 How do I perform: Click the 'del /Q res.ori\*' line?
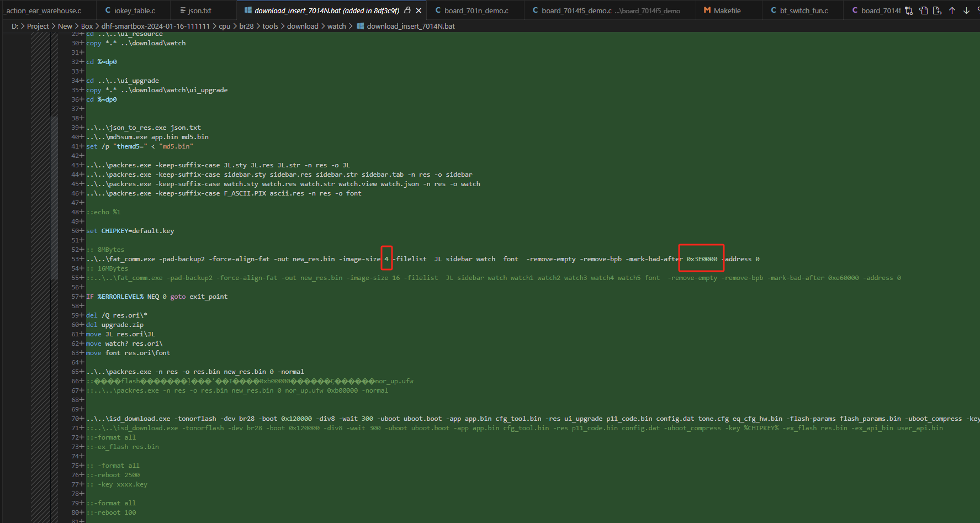[x=117, y=315]
